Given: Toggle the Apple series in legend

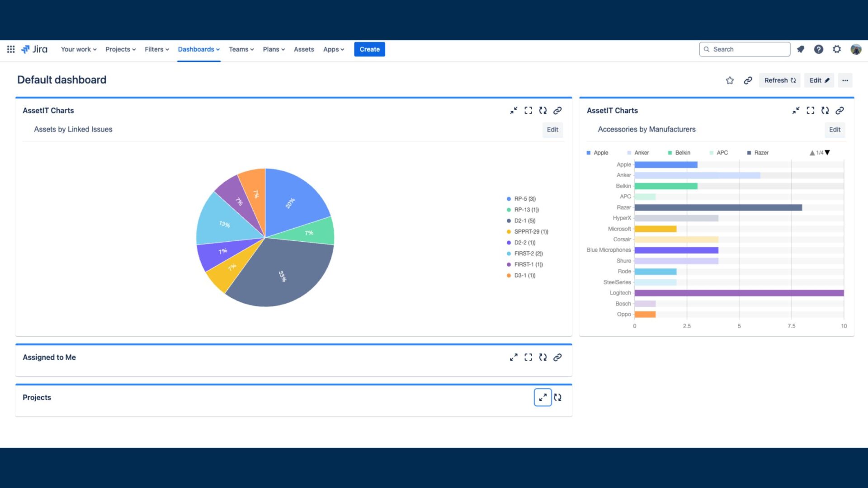Looking at the screenshot, I should tap(597, 153).
